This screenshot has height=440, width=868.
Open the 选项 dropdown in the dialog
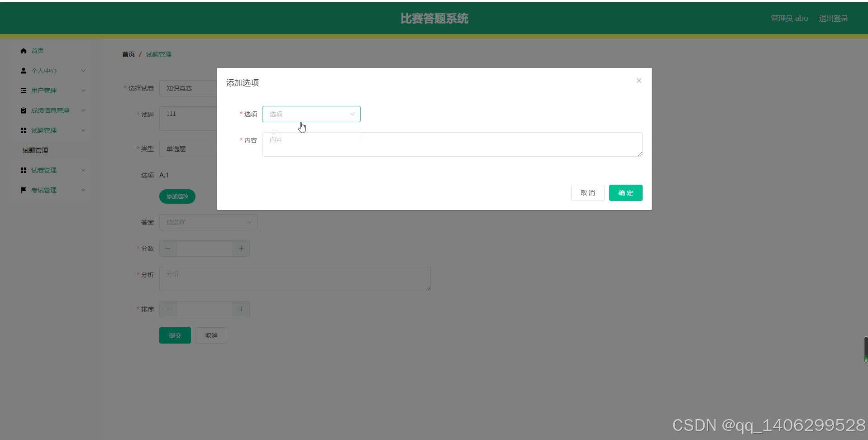tap(311, 114)
